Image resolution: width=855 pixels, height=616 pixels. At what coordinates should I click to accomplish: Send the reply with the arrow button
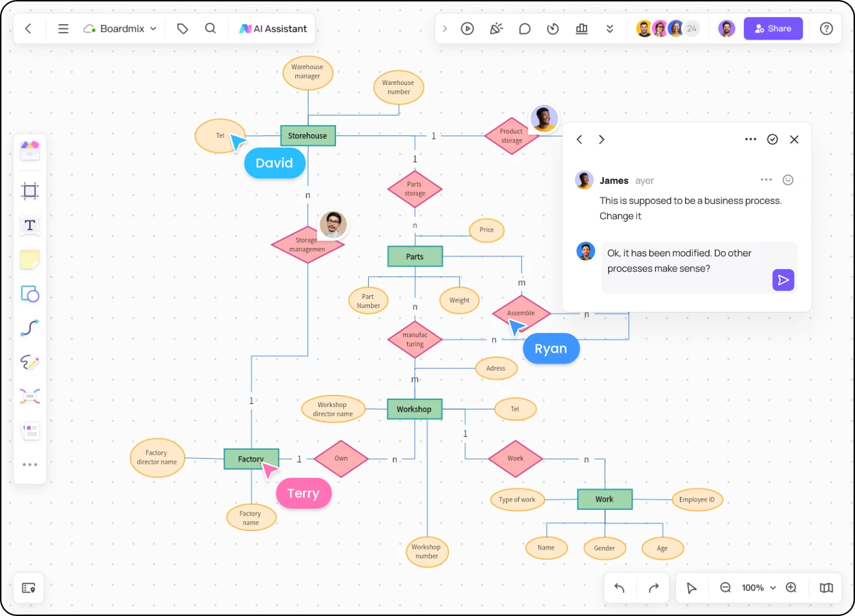pyautogui.click(x=783, y=280)
